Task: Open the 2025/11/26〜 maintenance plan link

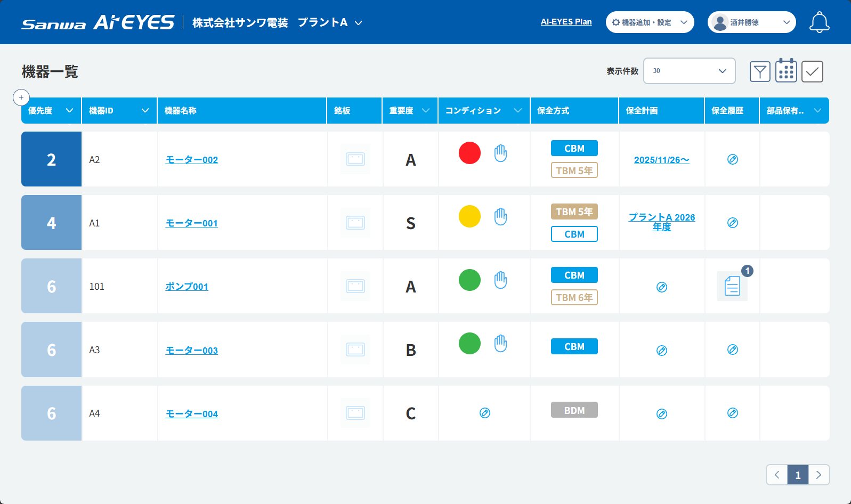Action: (662, 160)
